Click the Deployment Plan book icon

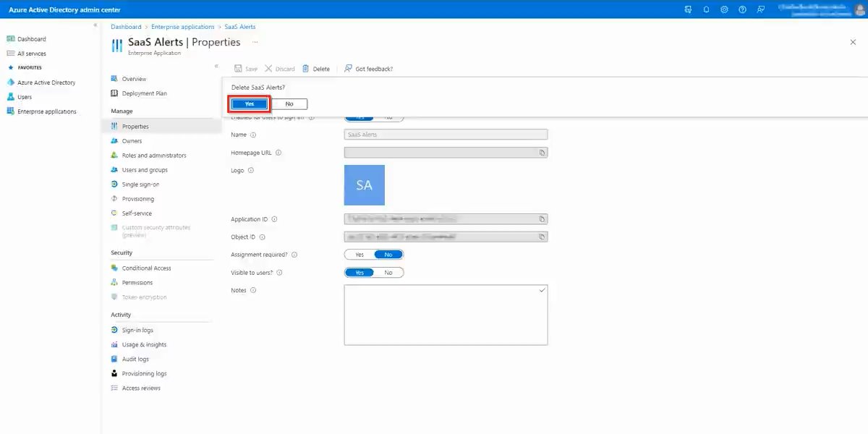click(x=114, y=93)
